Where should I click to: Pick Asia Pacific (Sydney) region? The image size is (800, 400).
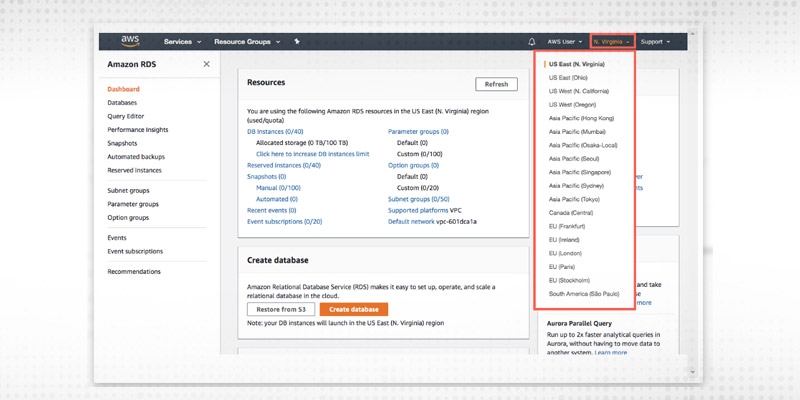coord(576,186)
